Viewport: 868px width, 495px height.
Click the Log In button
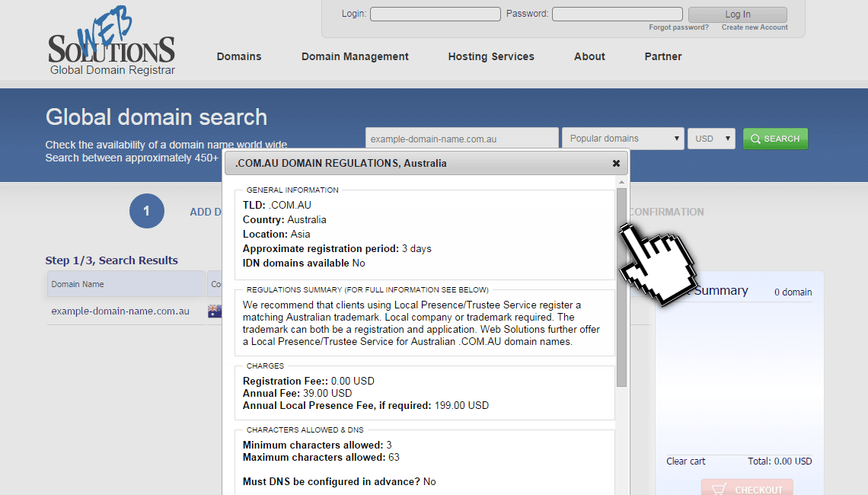pyautogui.click(x=738, y=14)
